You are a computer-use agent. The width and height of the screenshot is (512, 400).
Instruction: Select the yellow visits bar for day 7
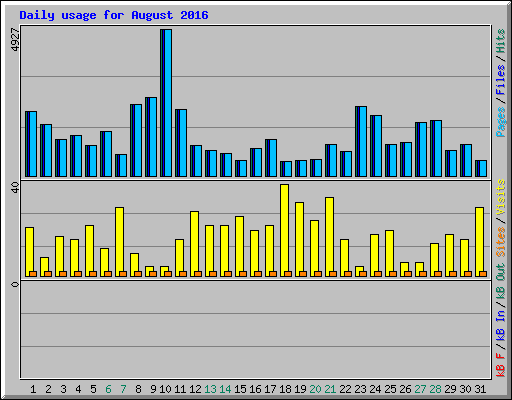click(x=120, y=242)
